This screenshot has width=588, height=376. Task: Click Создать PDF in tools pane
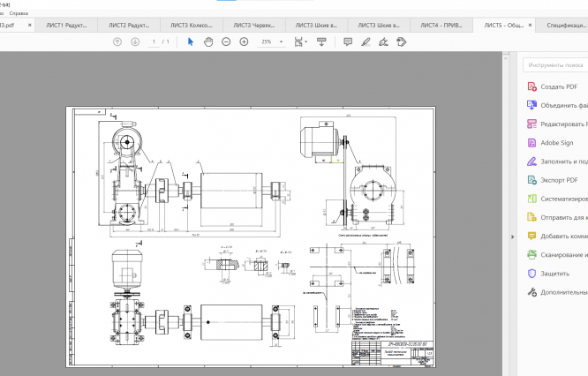pos(558,86)
